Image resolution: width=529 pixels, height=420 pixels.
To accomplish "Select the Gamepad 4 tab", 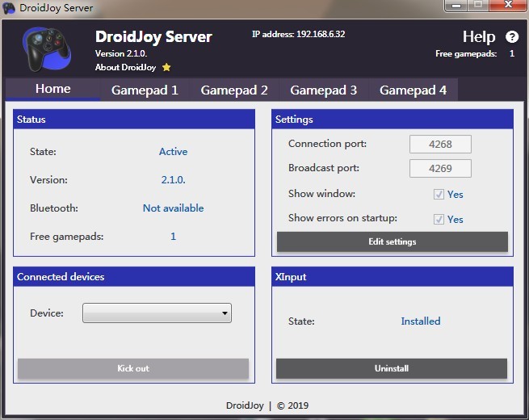I will pos(413,90).
